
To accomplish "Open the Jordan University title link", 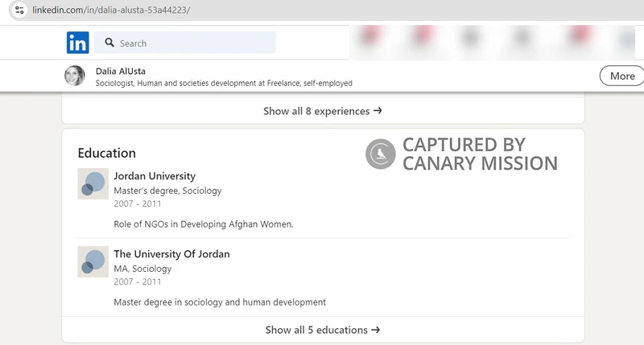I will [x=155, y=176].
